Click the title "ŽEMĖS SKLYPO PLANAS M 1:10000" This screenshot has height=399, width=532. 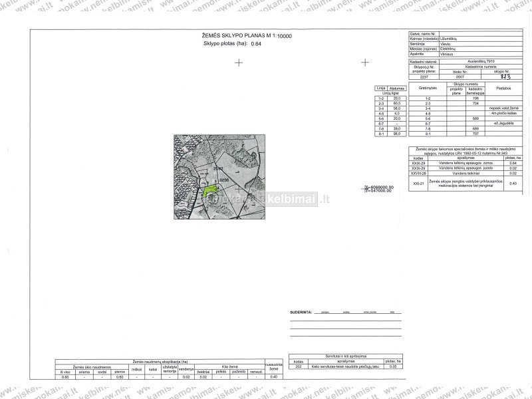pos(247,36)
